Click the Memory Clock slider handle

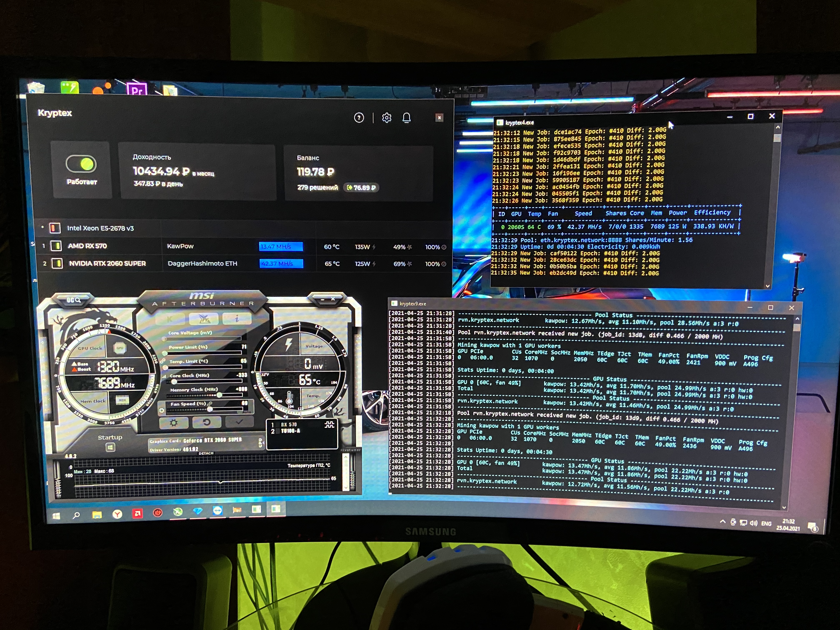[x=219, y=395]
